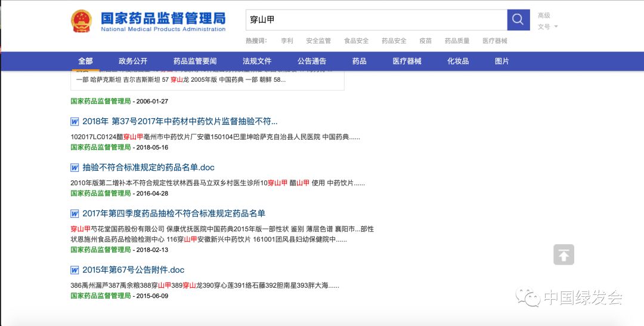Click hot search term 医疗器械

[x=495, y=41]
